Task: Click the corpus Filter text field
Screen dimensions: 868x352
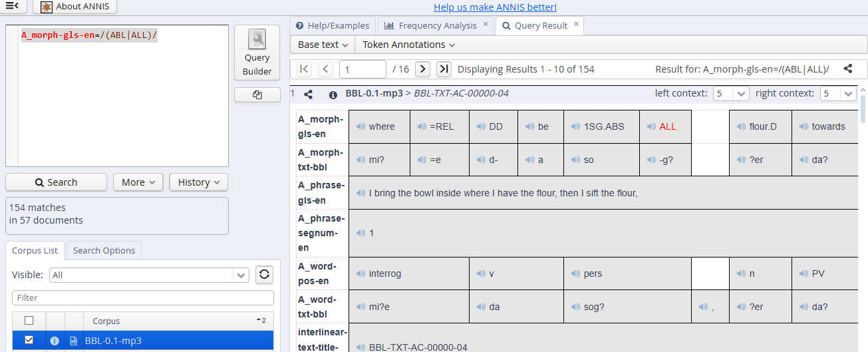Action: [x=142, y=297]
